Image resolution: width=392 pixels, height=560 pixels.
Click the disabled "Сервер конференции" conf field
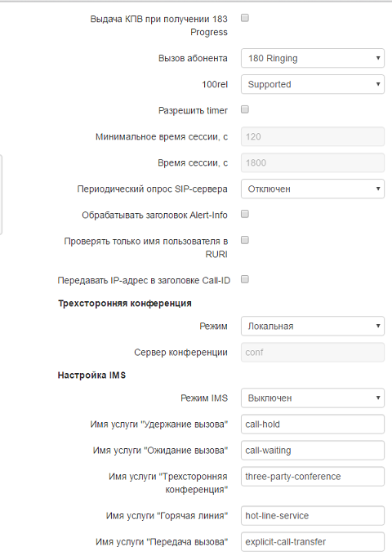[313, 352]
